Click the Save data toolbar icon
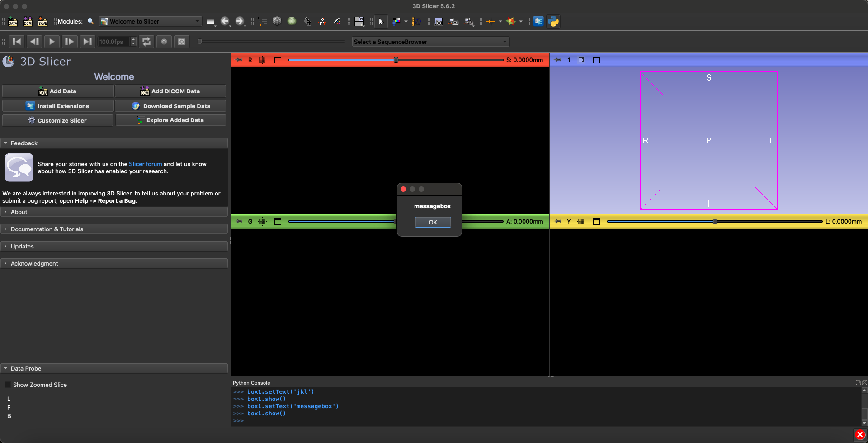This screenshot has width=868, height=443. (42, 21)
